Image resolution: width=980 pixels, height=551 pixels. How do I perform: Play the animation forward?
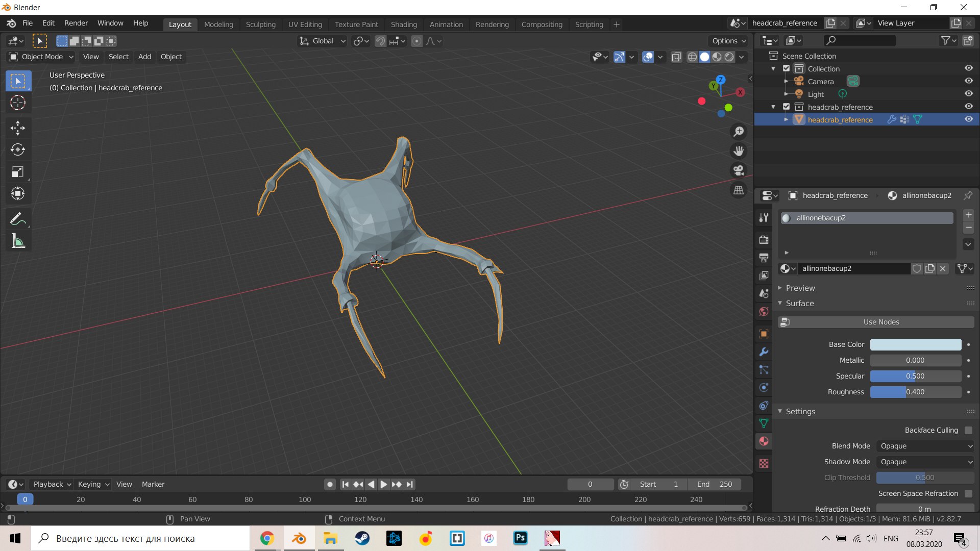(x=384, y=484)
